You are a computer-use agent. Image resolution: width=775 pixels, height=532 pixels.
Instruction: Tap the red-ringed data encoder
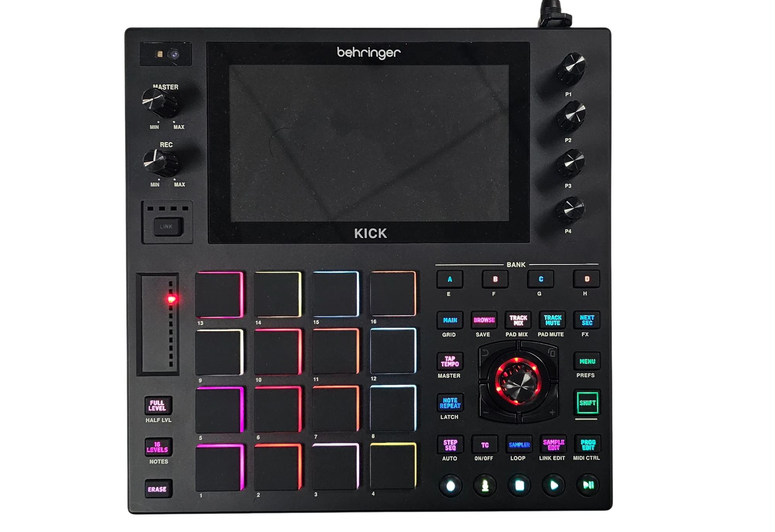pyautogui.click(x=518, y=382)
